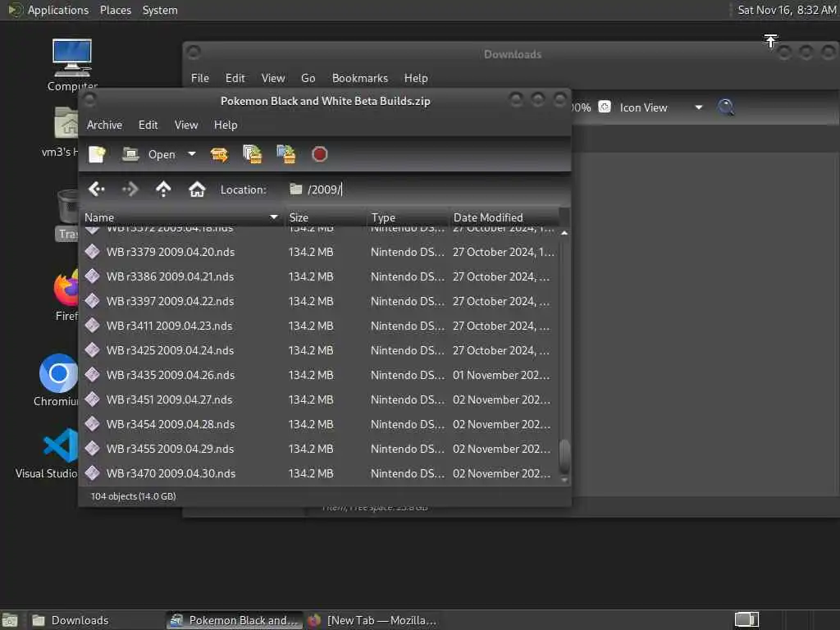
Task: Click the red Stop operation icon
Action: click(319, 154)
